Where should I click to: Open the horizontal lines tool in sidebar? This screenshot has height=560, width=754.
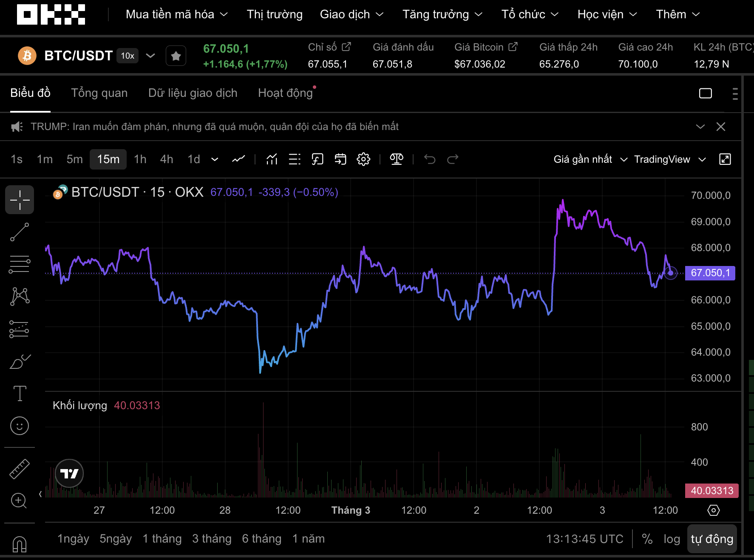tap(20, 265)
